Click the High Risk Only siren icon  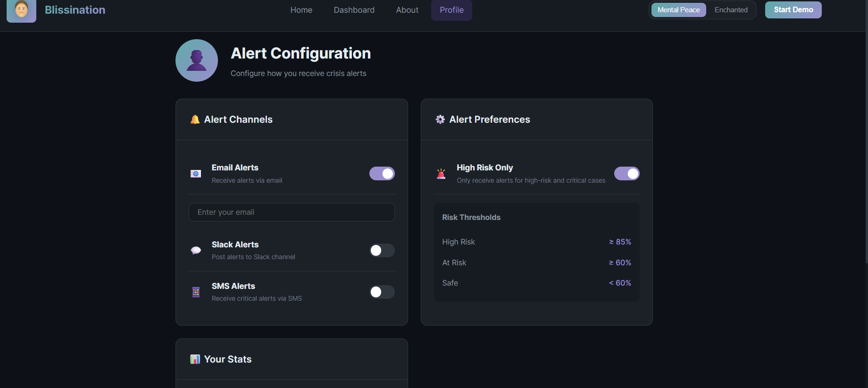click(441, 174)
